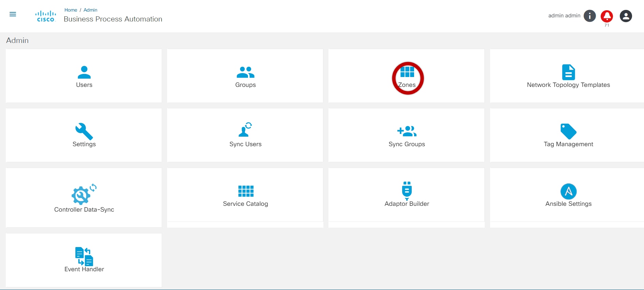644x290 pixels.
Task: Click the two-people icon on the Groups card
Action: point(246,72)
